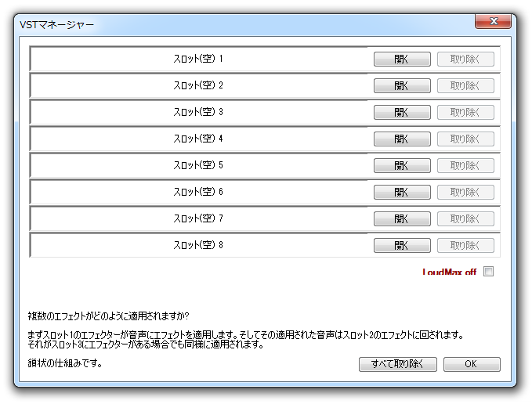
Task: Click the すべて取り除く button
Action: (x=398, y=364)
